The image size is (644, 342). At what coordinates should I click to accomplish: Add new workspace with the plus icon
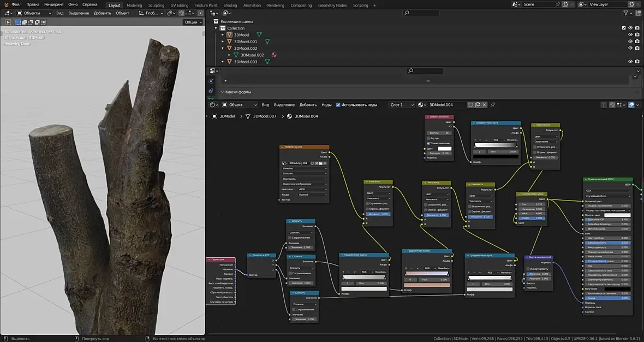tap(375, 5)
